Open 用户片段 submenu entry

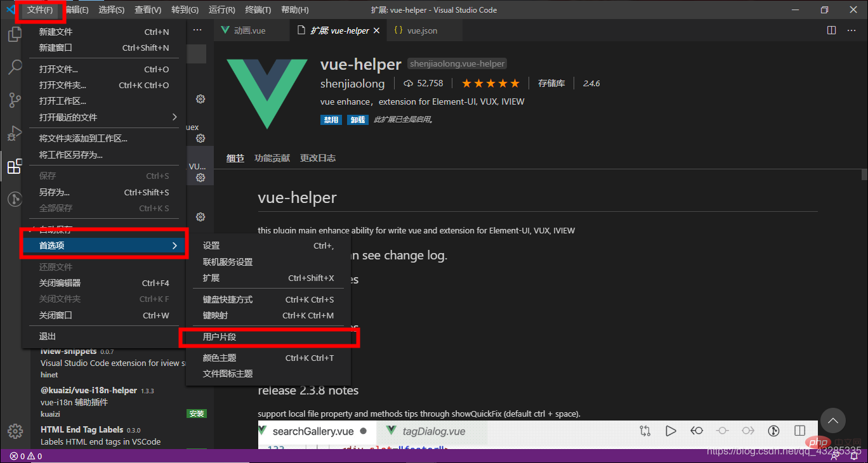point(268,337)
